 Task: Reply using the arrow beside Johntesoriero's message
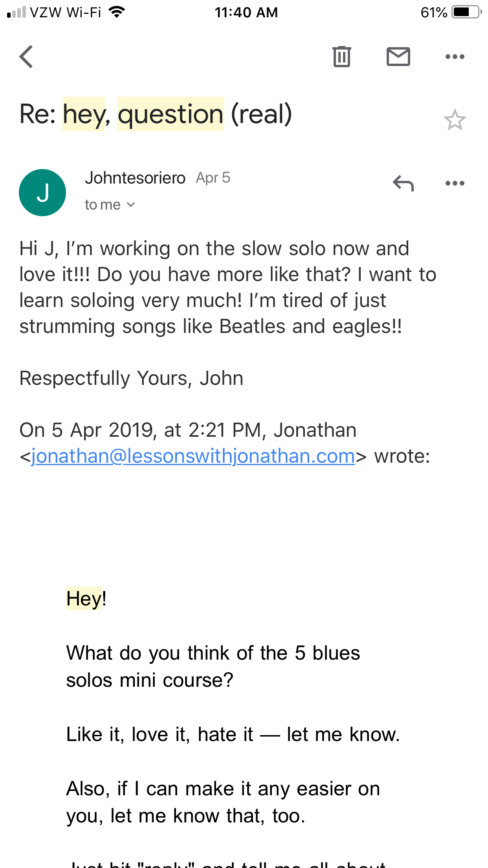403,183
